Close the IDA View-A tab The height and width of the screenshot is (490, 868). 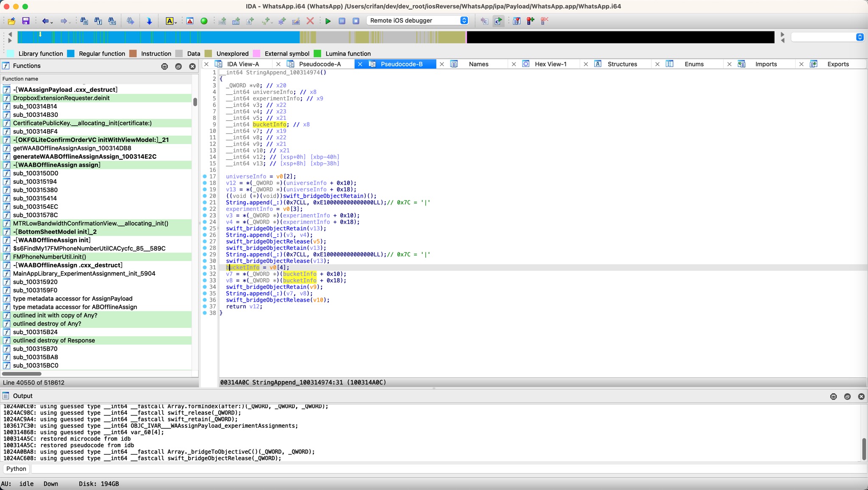coord(206,64)
